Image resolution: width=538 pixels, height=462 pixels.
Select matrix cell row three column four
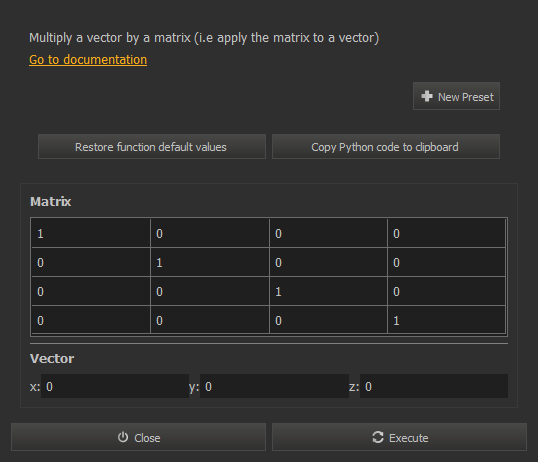(x=446, y=291)
